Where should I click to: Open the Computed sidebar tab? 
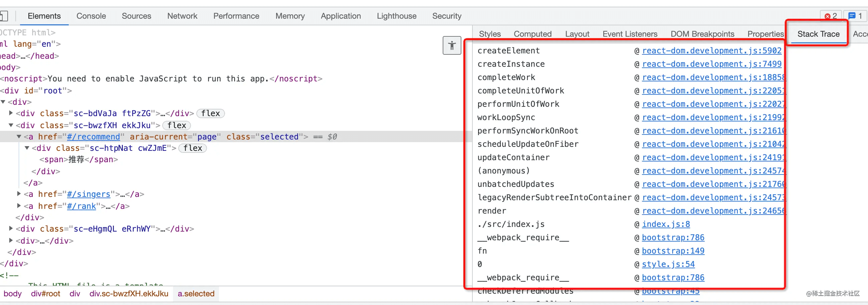[x=532, y=34]
